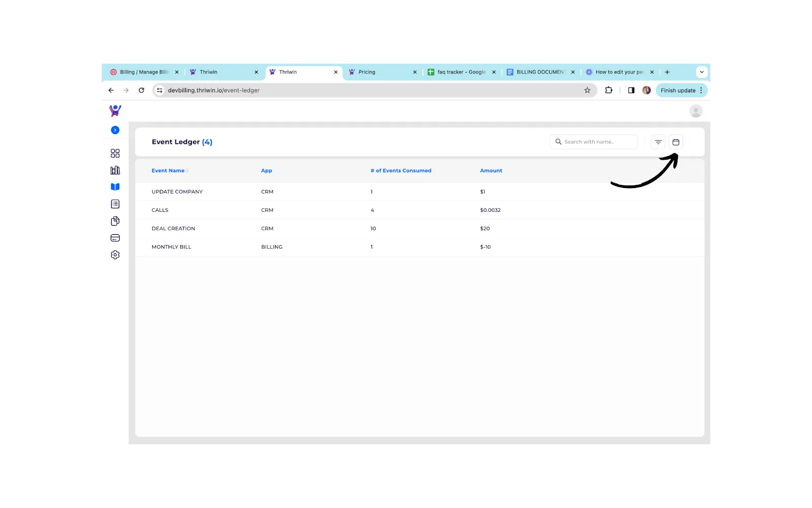Go back in browser history
812x508 pixels.
coord(111,90)
